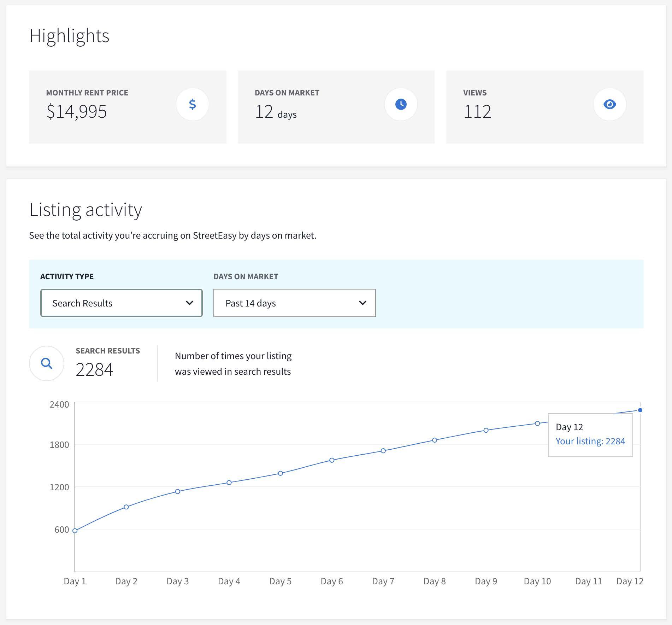
Task: Click the filled Day 12 data point
Action: [640, 410]
